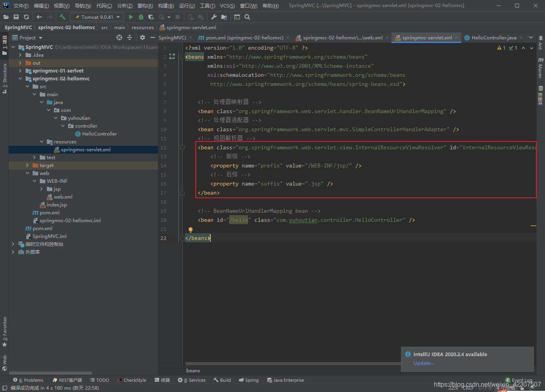Open the CheckStyle tool window
The image size is (545, 392).
(132, 380)
